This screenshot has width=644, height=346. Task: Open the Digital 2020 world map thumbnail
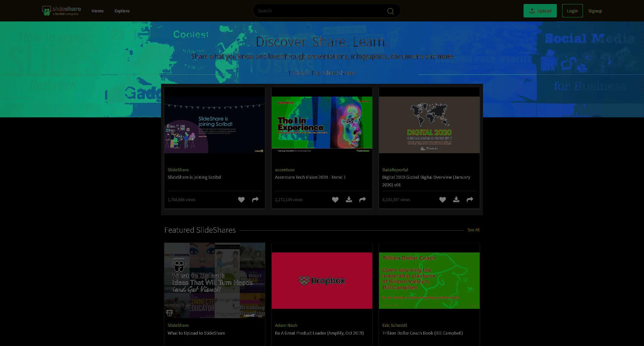(429, 125)
